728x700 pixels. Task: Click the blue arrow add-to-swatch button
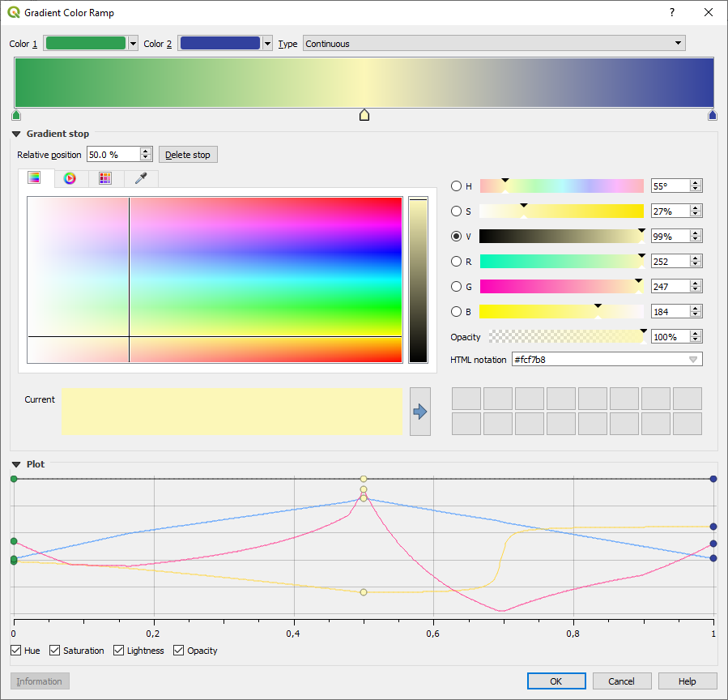[x=420, y=412]
